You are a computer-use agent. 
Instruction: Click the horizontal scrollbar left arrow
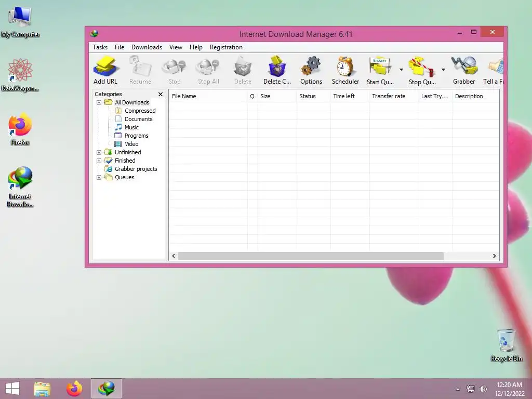174,256
